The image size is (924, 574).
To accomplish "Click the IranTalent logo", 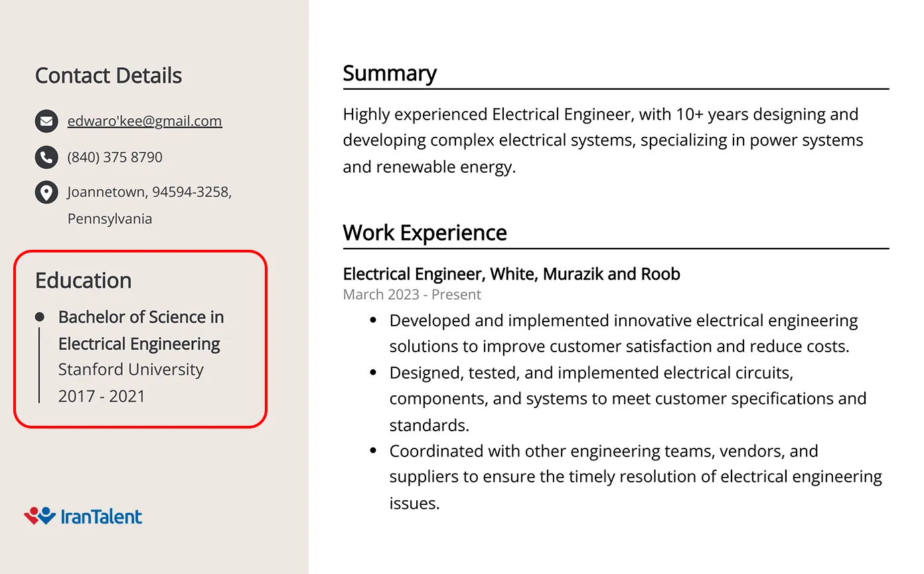I will [83, 516].
